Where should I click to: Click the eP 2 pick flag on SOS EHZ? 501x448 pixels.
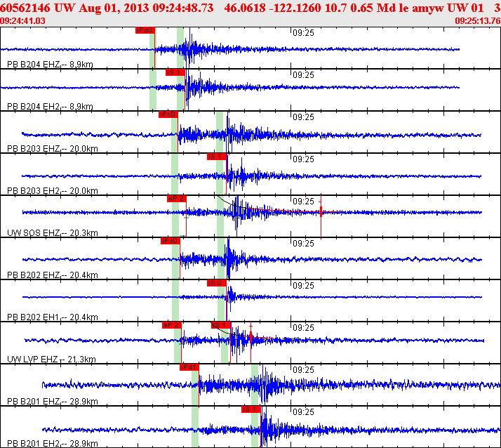177,199
